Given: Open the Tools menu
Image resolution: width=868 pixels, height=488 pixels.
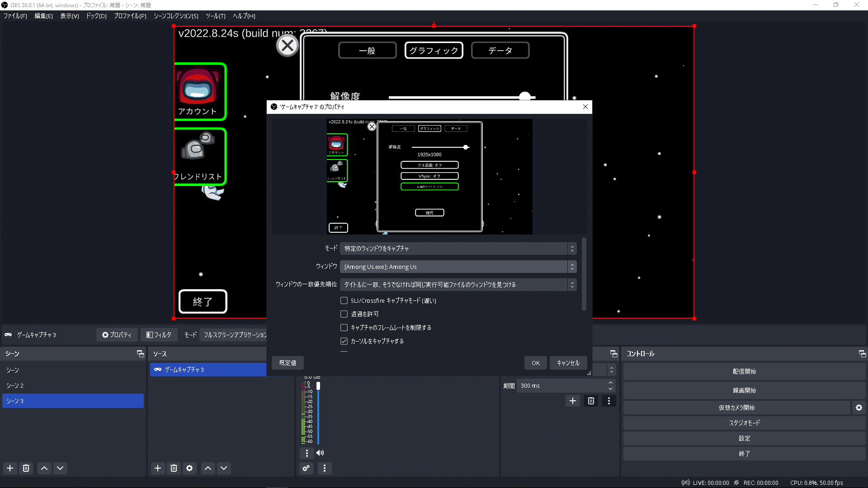Looking at the screenshot, I should (215, 16).
